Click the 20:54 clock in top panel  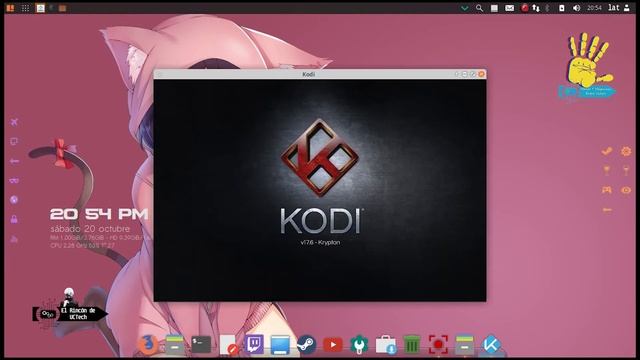pyautogui.click(x=594, y=8)
